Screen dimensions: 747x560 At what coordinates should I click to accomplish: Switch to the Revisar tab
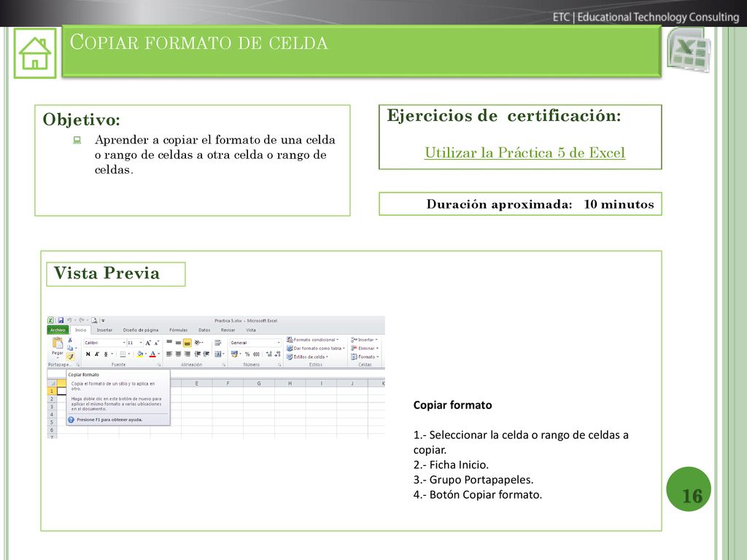point(228,330)
